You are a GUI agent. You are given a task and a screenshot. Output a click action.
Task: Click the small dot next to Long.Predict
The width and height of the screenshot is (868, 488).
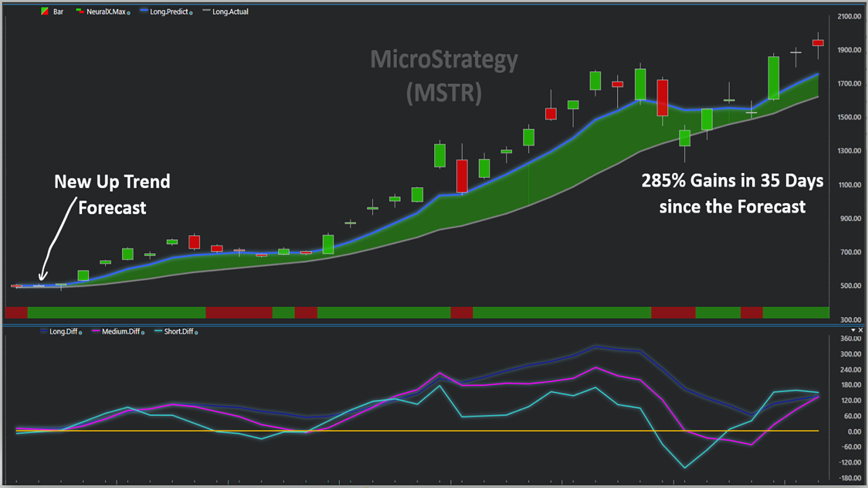(x=191, y=13)
